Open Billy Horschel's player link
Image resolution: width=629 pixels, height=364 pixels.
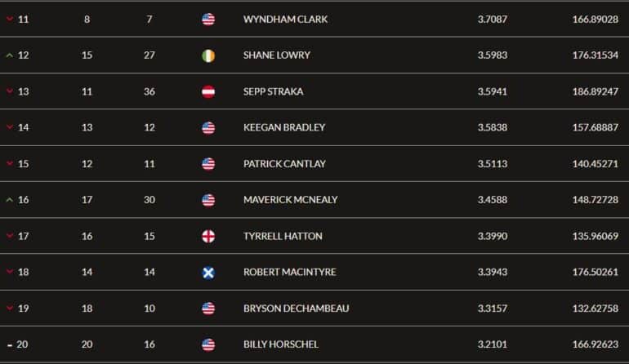[x=281, y=344]
